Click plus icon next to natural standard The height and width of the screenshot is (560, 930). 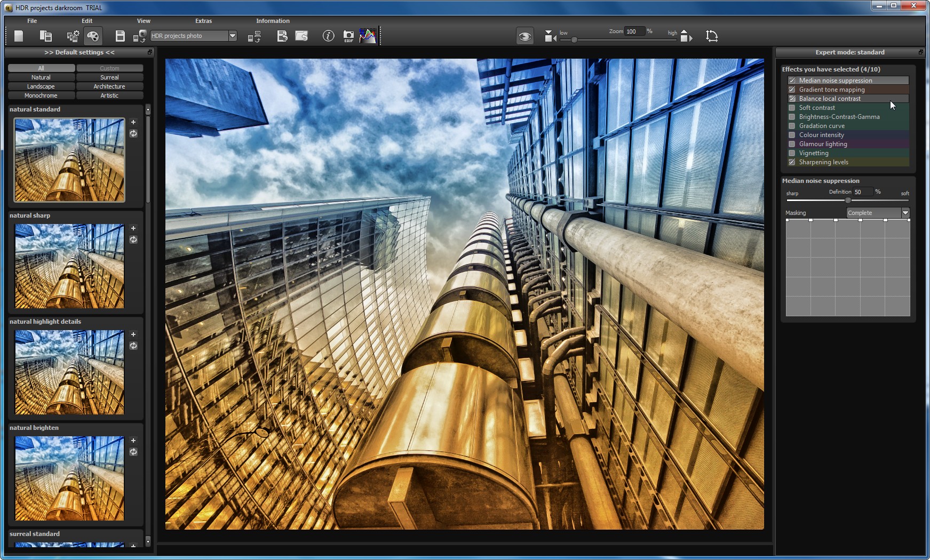[x=133, y=122]
